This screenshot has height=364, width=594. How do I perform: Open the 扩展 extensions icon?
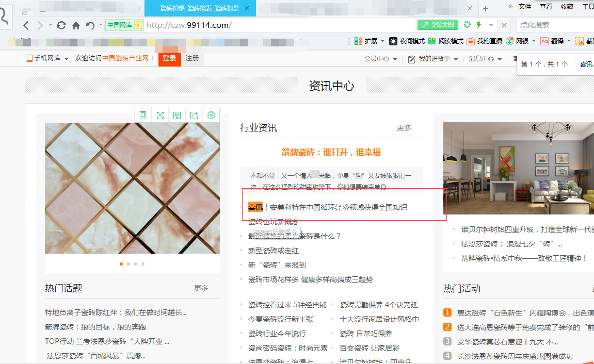(358, 41)
